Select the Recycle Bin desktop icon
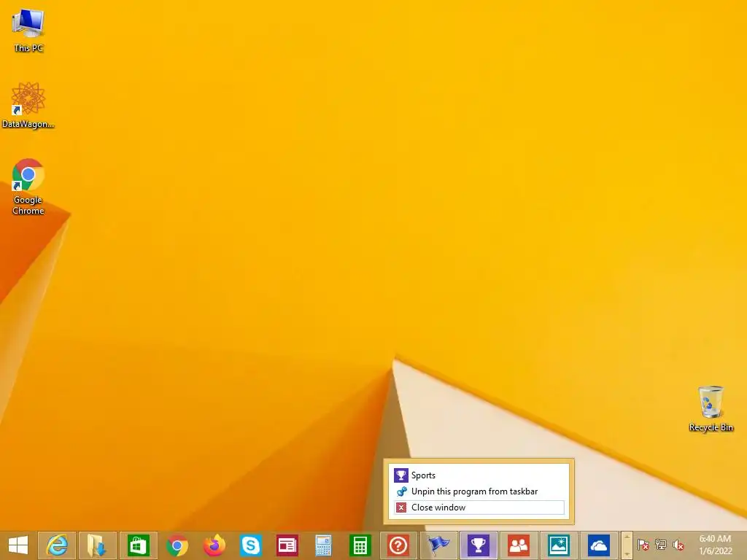The height and width of the screenshot is (560, 747). pyautogui.click(x=711, y=408)
